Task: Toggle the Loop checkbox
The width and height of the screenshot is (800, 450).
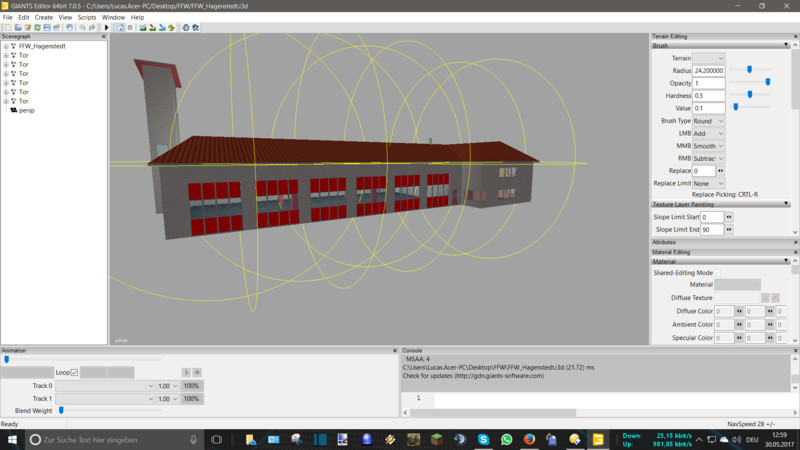Action: point(74,372)
